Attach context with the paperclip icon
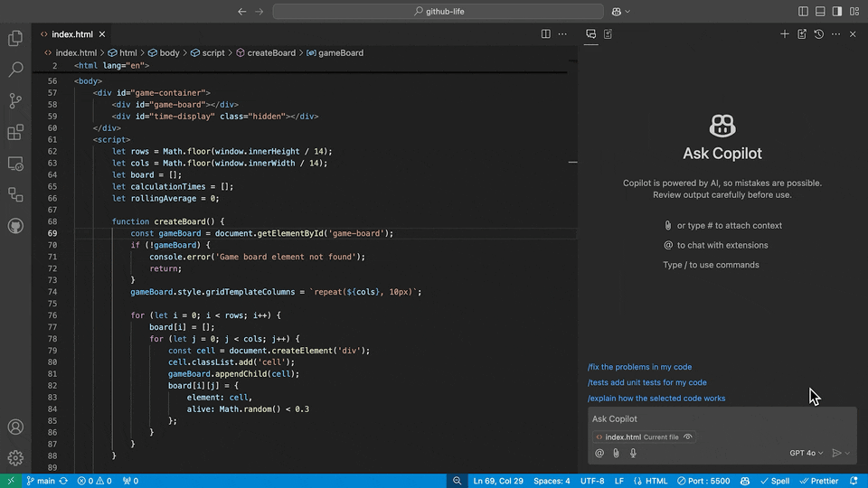 click(616, 453)
